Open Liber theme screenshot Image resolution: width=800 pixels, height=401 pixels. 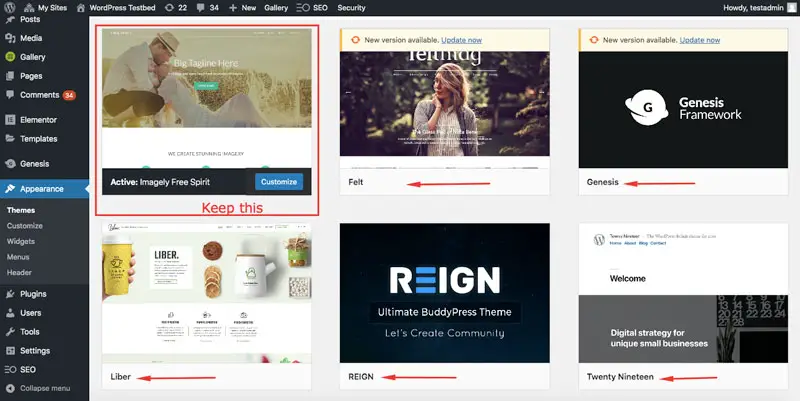tap(207, 293)
